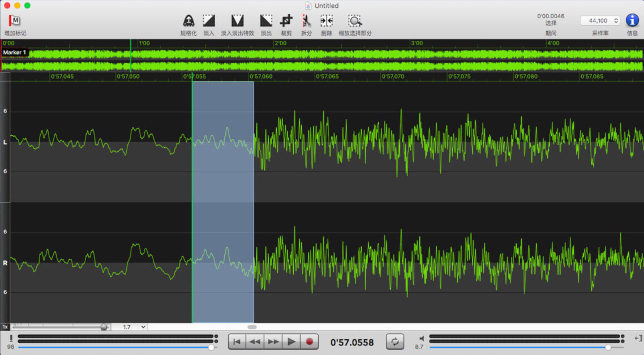644x355 pixels.
Task: Click the 3'00 mark in overview ruler
Action: pyautogui.click(x=417, y=43)
